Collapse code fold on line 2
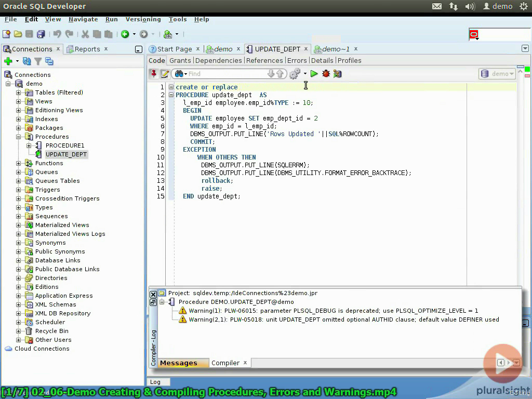The height and width of the screenshot is (399, 532). pyautogui.click(x=171, y=95)
